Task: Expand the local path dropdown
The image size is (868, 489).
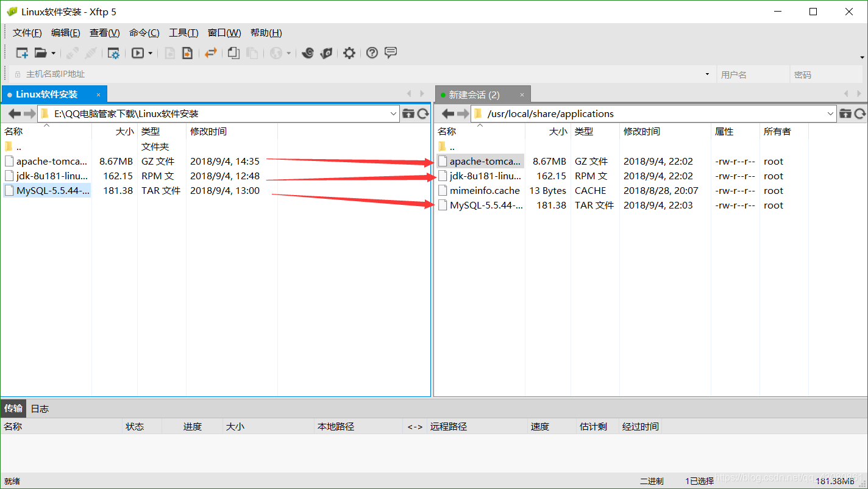Action: [x=393, y=114]
